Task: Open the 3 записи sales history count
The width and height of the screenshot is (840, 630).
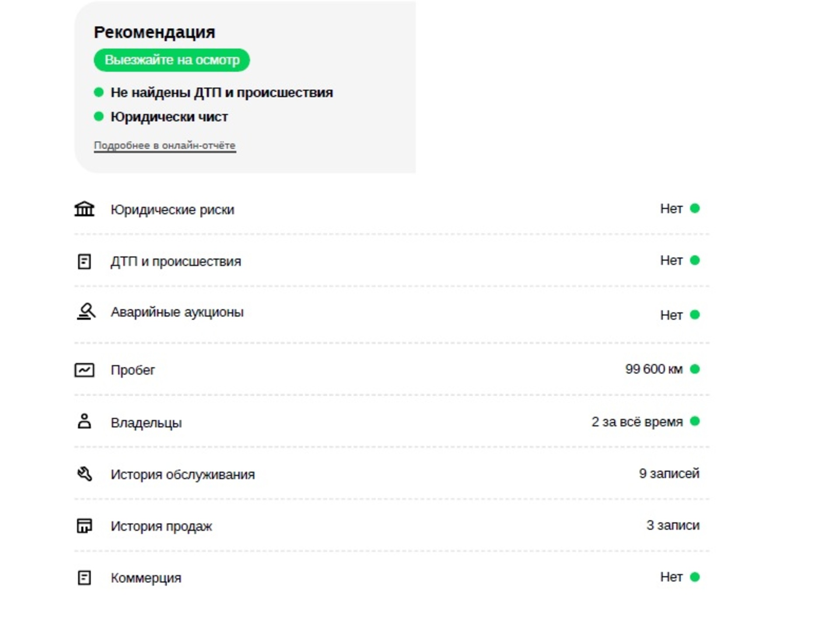Action: coord(673,525)
